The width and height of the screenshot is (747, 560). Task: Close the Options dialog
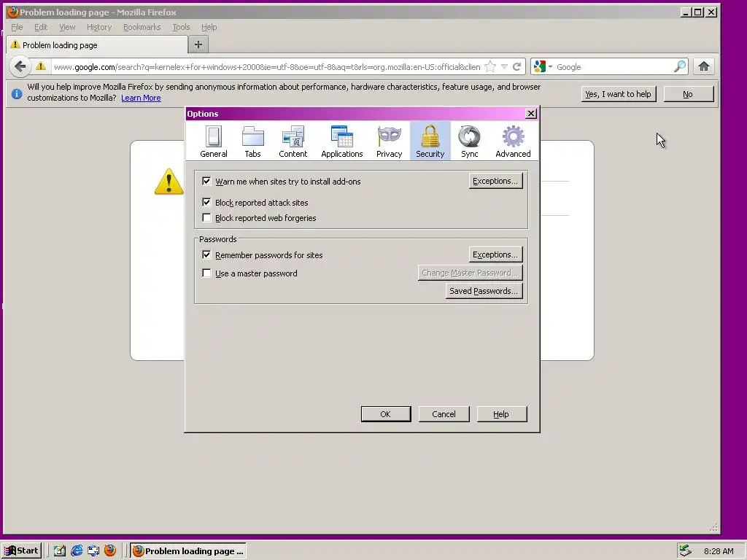[x=531, y=113]
